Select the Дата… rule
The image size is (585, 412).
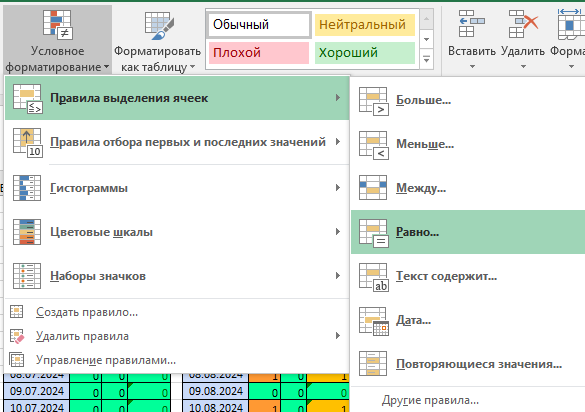tap(468, 320)
